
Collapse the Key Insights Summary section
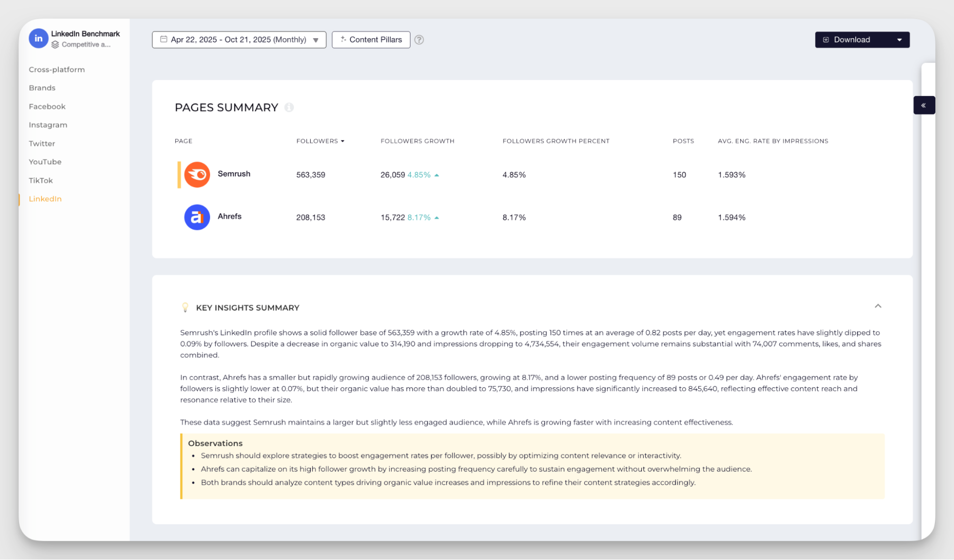tap(878, 306)
